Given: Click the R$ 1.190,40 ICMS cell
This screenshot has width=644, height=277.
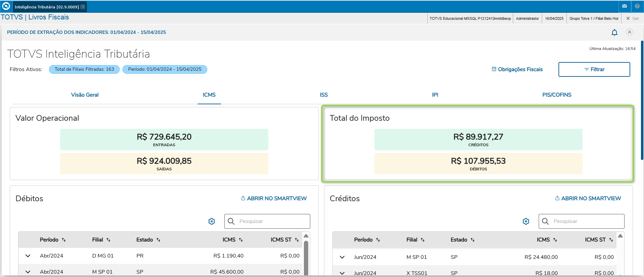Looking at the screenshot, I should coord(228,256).
